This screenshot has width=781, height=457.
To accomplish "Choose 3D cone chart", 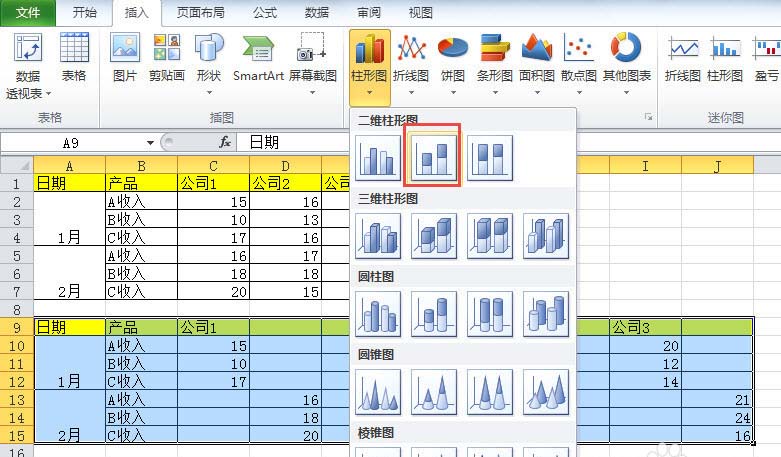I will tap(545, 392).
